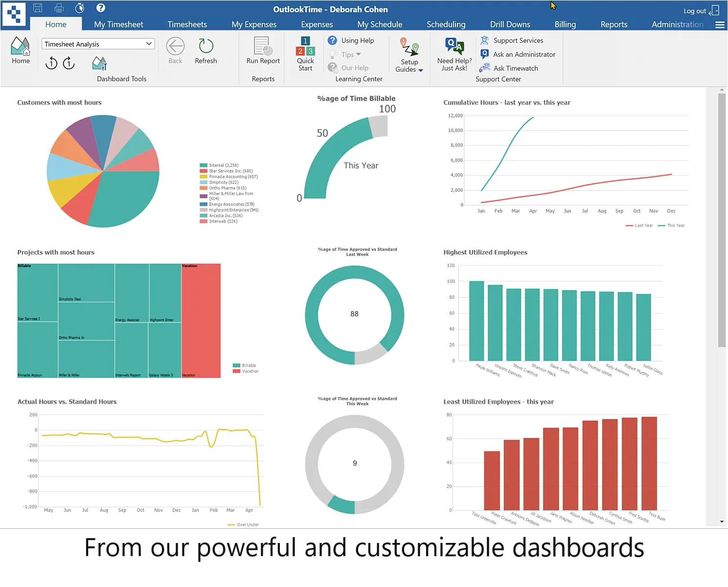Click the Billable legend in treemap
The width and height of the screenshot is (728, 587).
point(245,365)
